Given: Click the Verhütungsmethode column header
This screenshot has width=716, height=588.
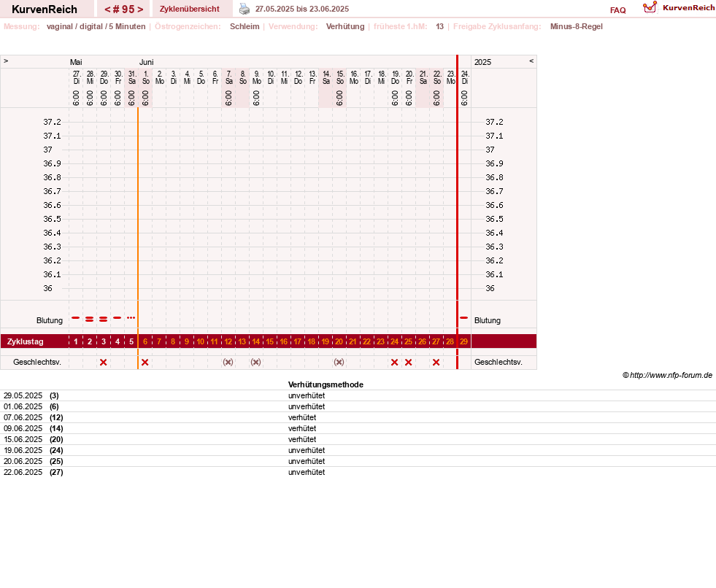Looking at the screenshot, I should click(326, 385).
